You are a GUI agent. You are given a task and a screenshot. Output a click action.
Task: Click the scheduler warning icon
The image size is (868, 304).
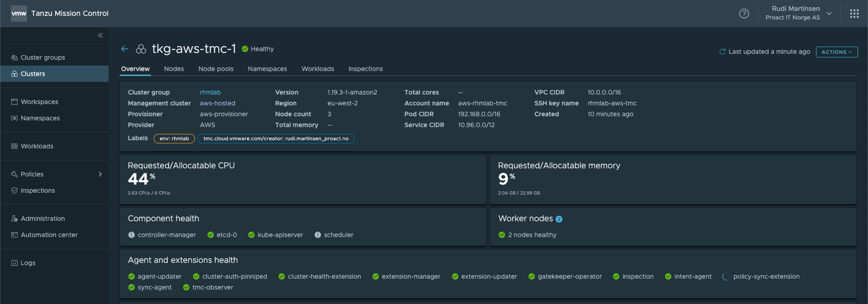(318, 235)
